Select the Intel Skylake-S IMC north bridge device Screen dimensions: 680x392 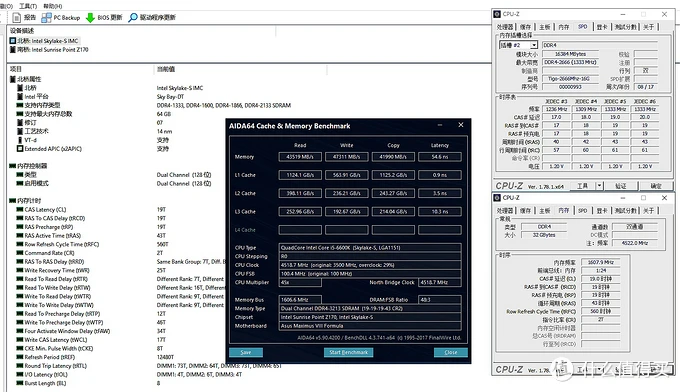(45, 41)
